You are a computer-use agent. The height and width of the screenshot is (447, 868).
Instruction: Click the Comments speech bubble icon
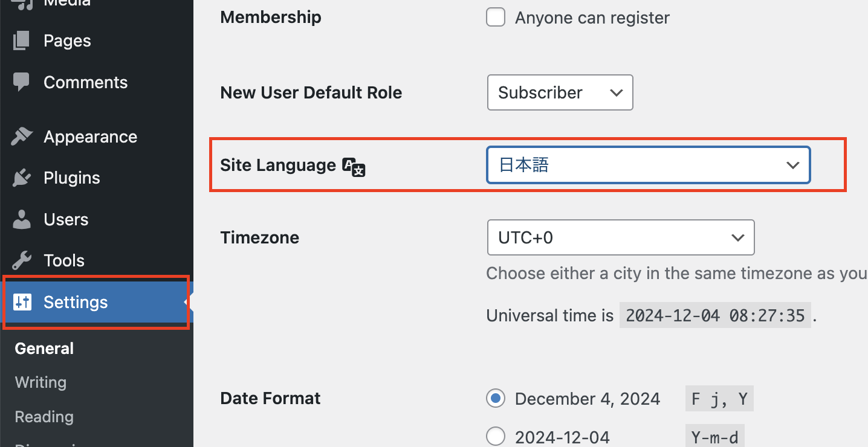21,82
